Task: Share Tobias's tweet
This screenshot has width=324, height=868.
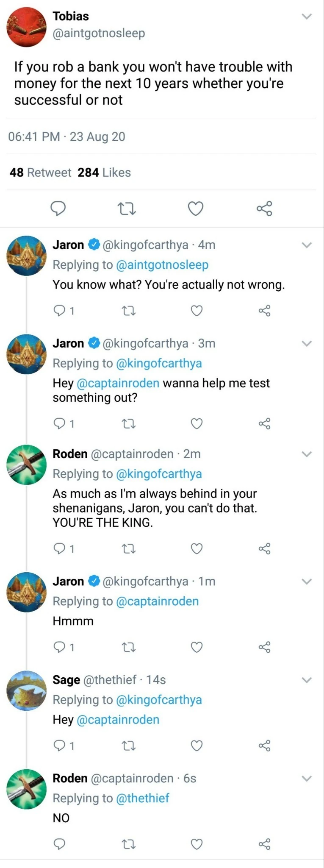Action: (265, 208)
